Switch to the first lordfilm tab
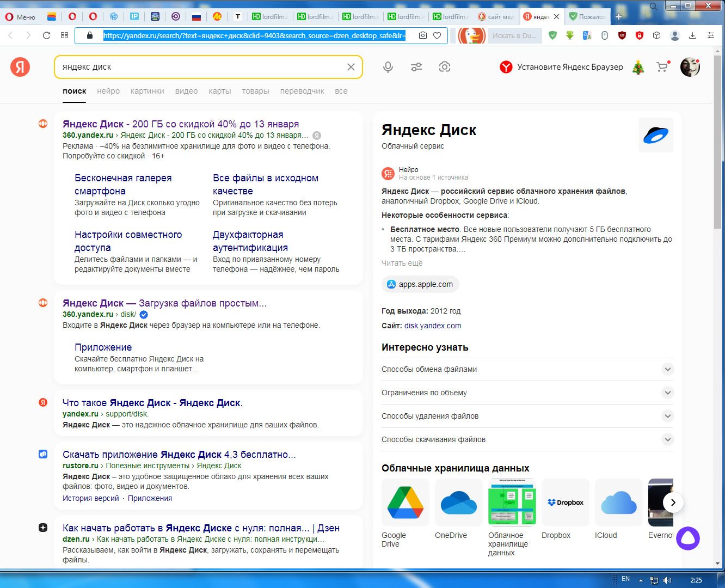The image size is (725, 588). 269,17
